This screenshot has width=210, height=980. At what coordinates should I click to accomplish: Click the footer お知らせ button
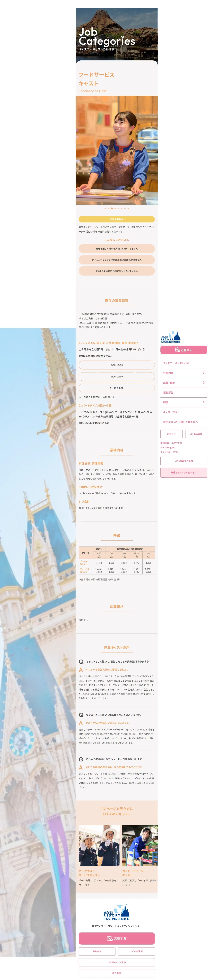(97, 951)
